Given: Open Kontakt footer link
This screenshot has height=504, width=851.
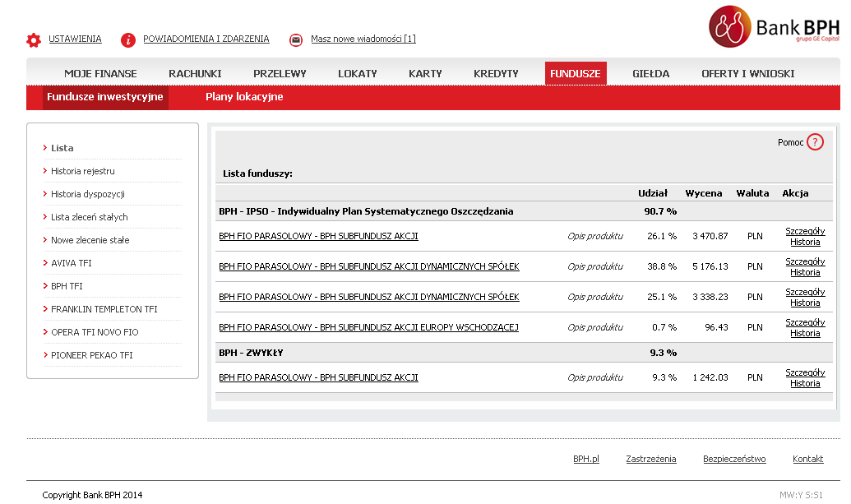Looking at the screenshot, I should point(807,459).
